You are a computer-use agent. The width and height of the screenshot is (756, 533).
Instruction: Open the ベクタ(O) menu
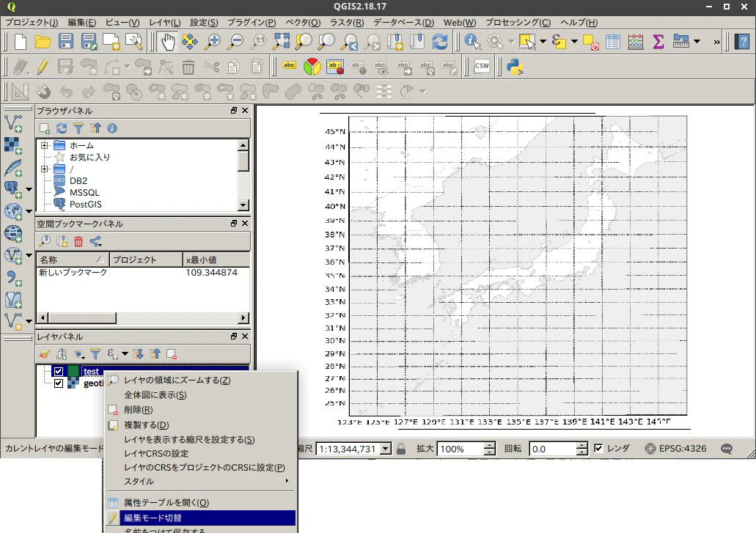tap(303, 23)
